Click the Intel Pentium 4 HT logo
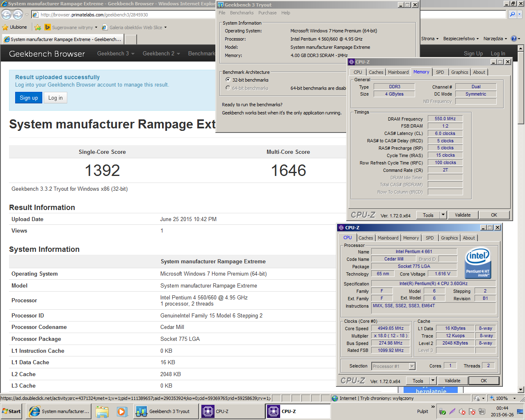Image resolution: width=525 pixels, height=420 pixels. coord(478,263)
